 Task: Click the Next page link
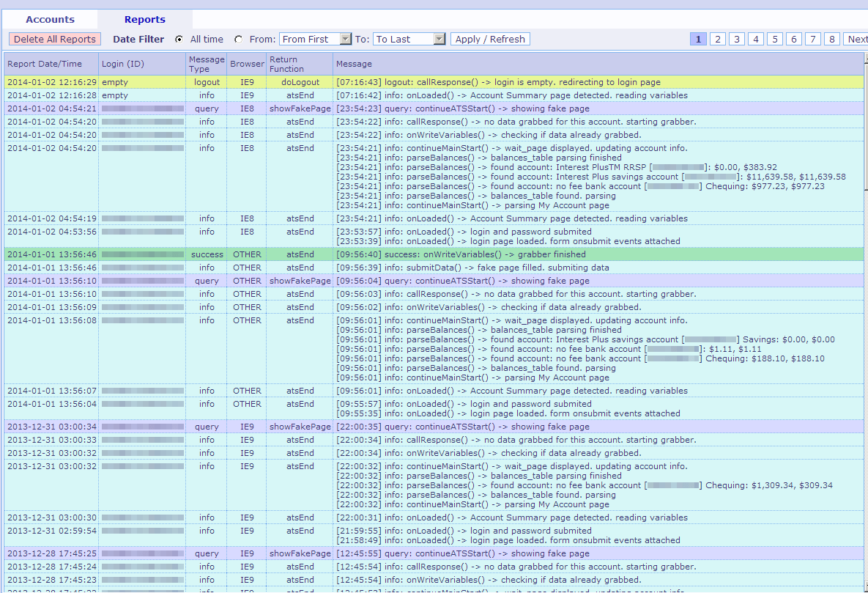pos(856,40)
